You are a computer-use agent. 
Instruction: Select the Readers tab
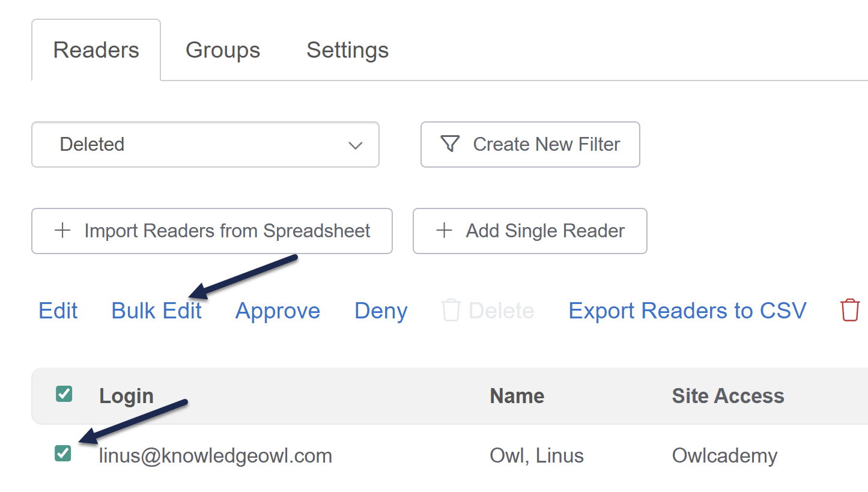[96, 50]
